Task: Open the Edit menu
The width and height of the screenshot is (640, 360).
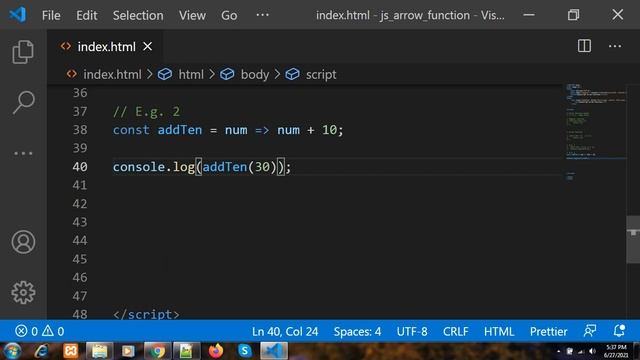Action: tap(87, 16)
